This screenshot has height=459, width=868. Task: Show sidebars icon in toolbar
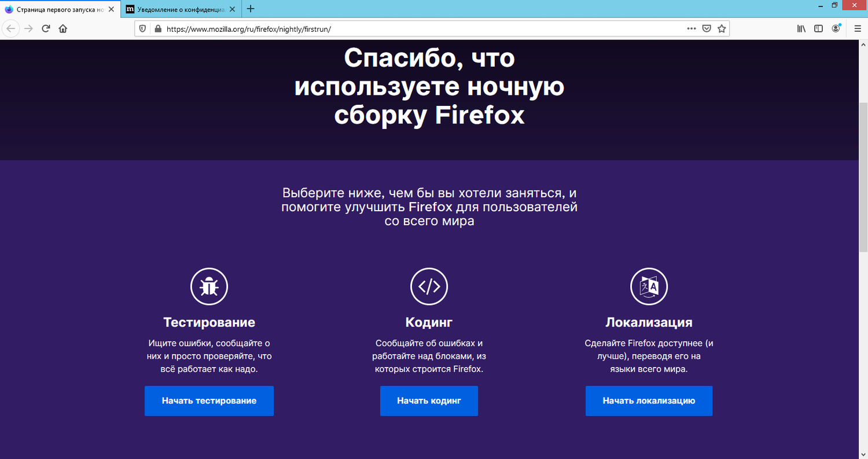pyautogui.click(x=818, y=28)
